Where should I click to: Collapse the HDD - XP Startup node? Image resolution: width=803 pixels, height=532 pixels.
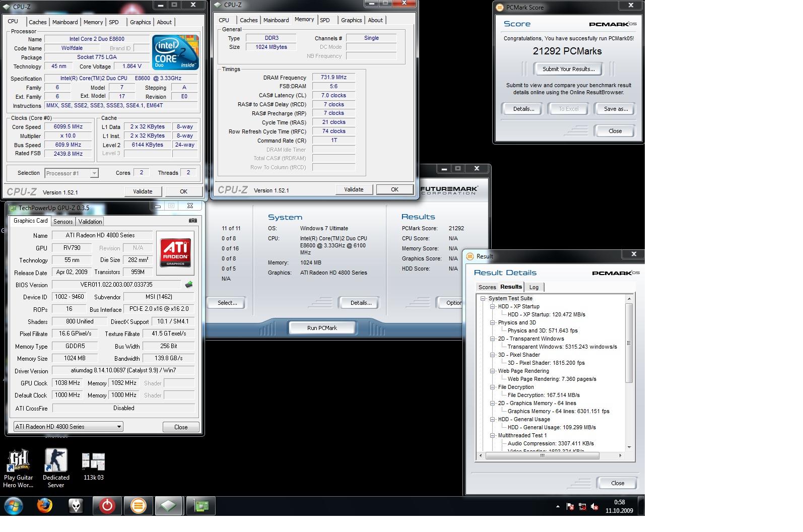coord(492,306)
